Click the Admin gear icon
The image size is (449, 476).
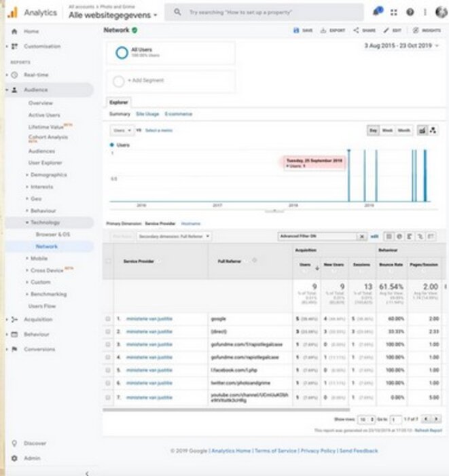[14, 458]
